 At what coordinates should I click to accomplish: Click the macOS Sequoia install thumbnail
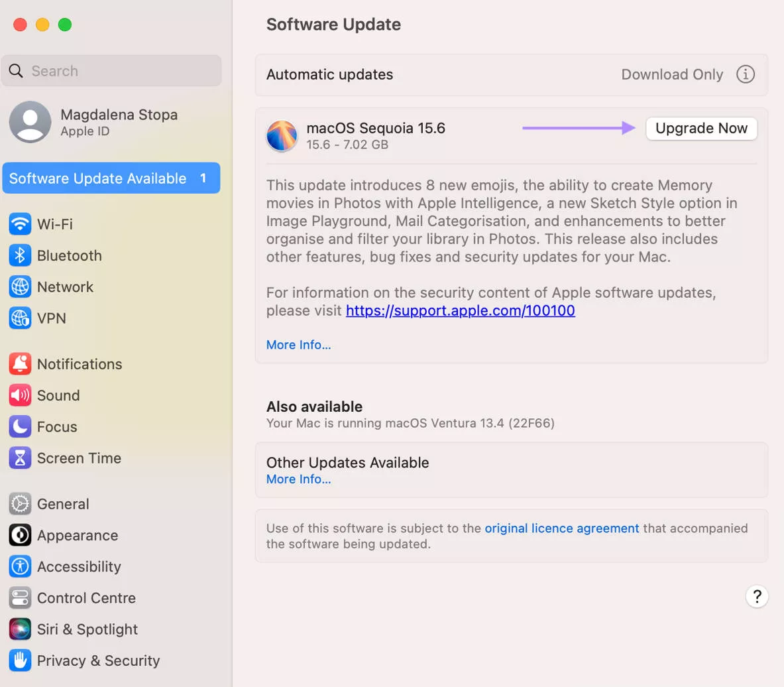pyautogui.click(x=282, y=135)
